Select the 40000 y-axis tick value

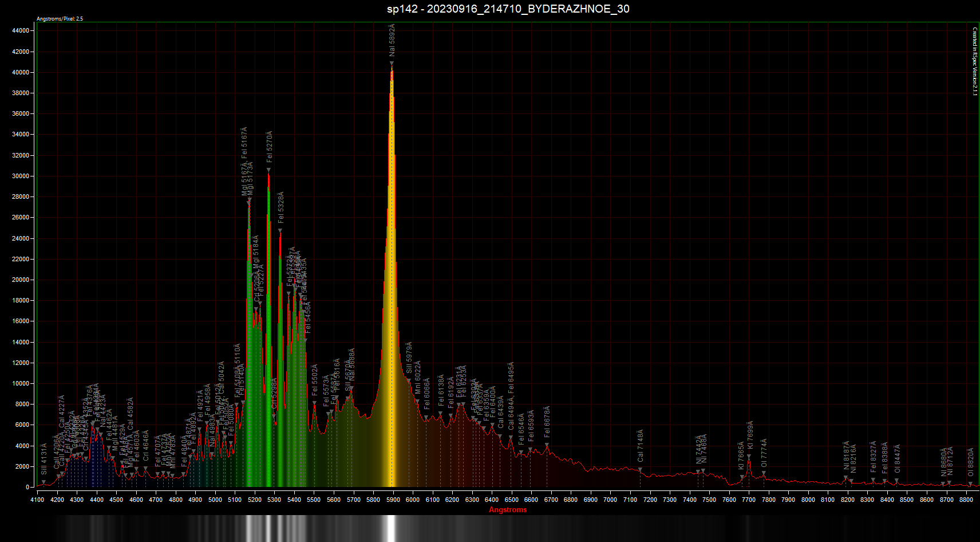tap(21, 73)
